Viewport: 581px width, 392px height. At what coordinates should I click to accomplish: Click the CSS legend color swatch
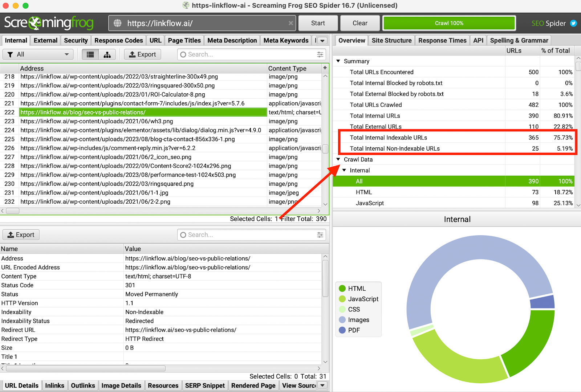point(342,309)
